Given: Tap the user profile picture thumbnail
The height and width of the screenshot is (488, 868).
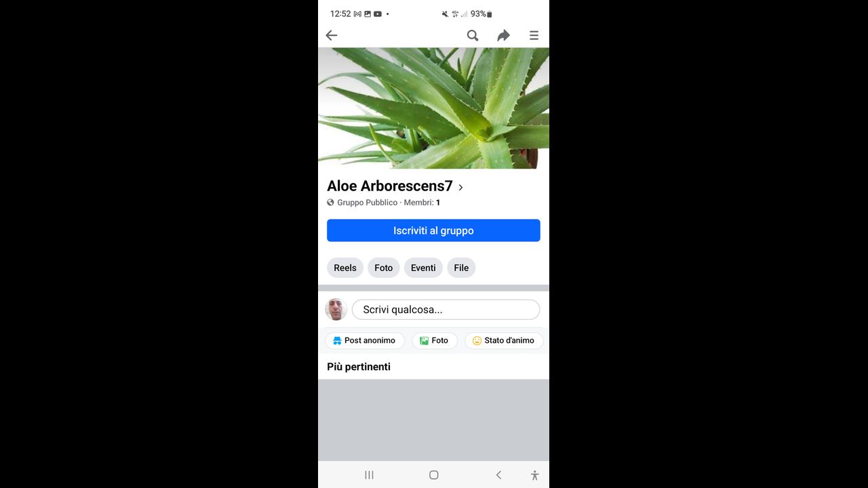Looking at the screenshot, I should click(336, 310).
